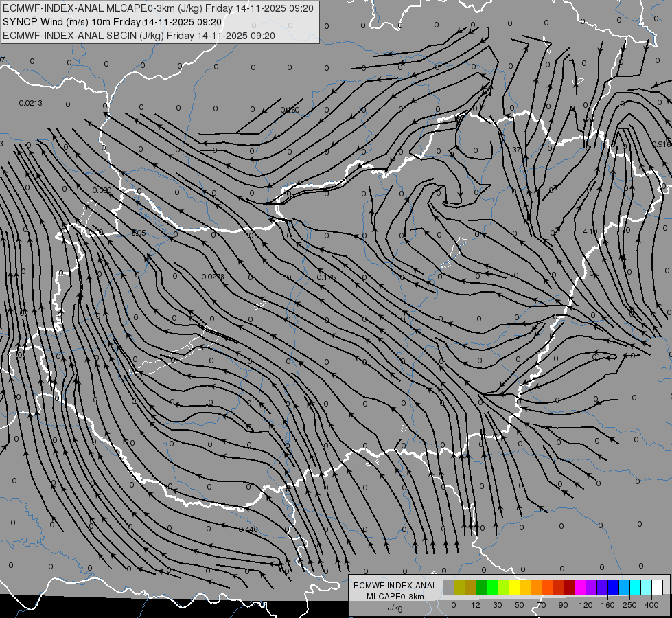Select the magenta swatch in the legend
672x618 pixels.
(x=581, y=587)
